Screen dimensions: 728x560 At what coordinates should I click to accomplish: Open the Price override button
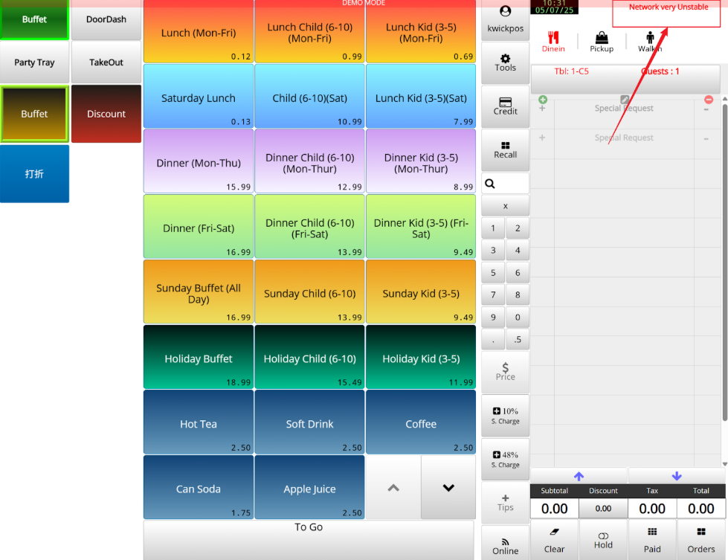pos(505,373)
